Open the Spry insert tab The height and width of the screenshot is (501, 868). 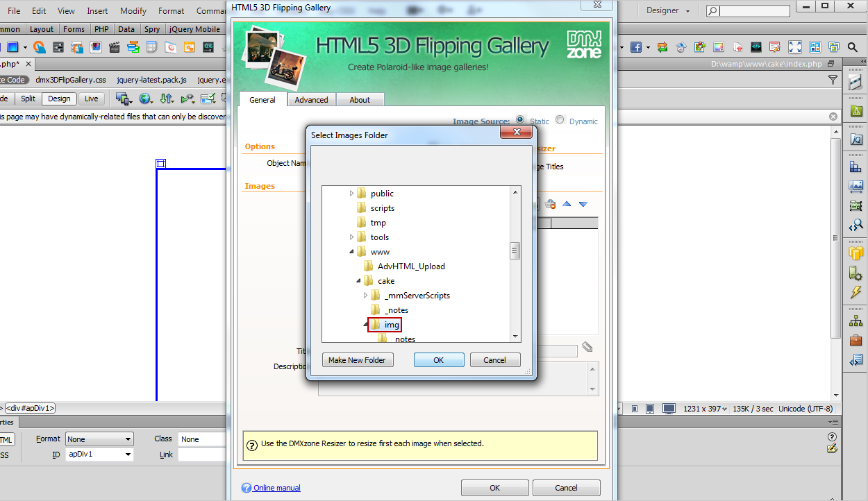(x=152, y=29)
